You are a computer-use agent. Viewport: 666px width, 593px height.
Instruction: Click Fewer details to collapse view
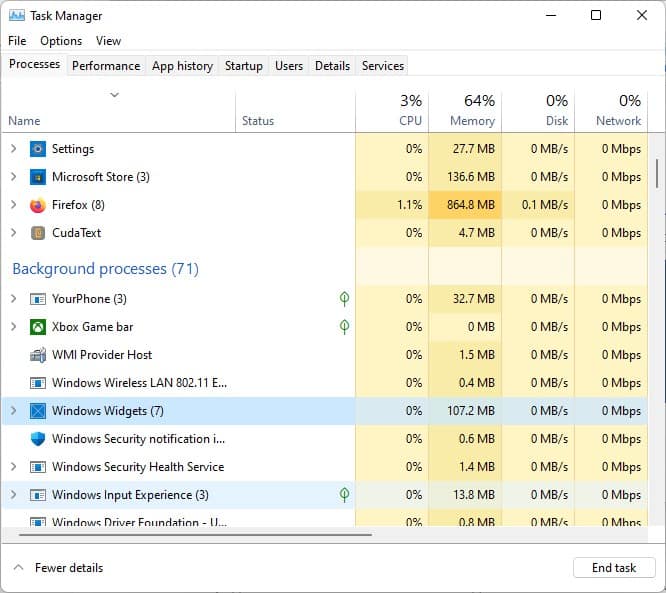pyautogui.click(x=69, y=568)
